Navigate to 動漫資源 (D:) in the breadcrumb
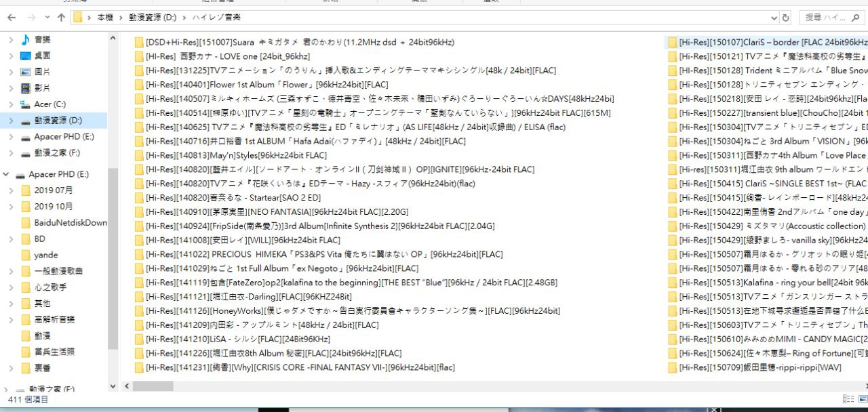The height and width of the screenshot is (412, 868). 153,18
